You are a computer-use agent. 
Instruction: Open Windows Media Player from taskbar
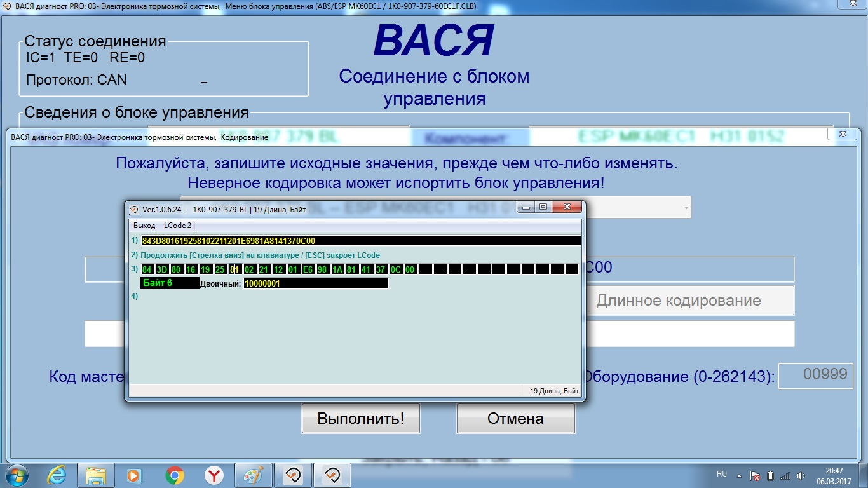click(133, 475)
